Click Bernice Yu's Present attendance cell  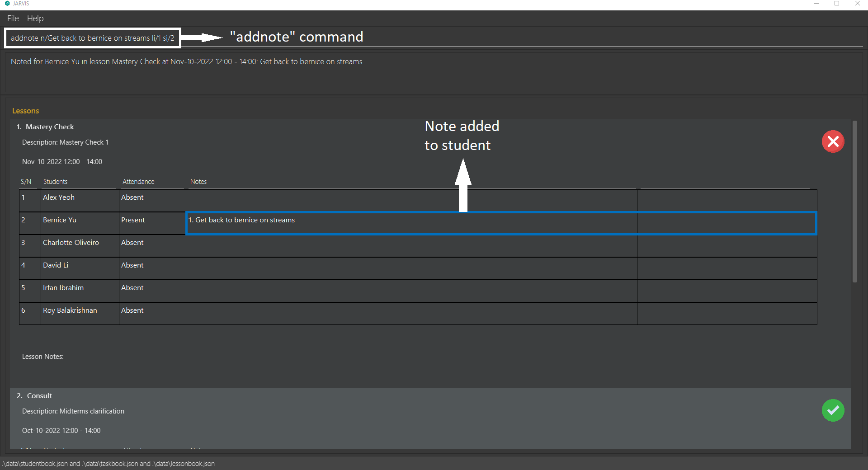152,223
